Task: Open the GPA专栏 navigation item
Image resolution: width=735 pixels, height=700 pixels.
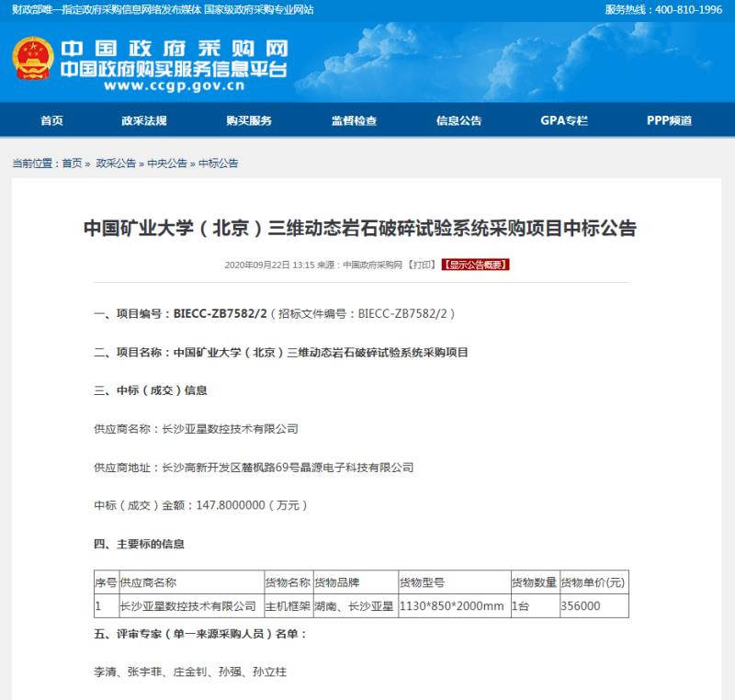Action: pos(563,120)
